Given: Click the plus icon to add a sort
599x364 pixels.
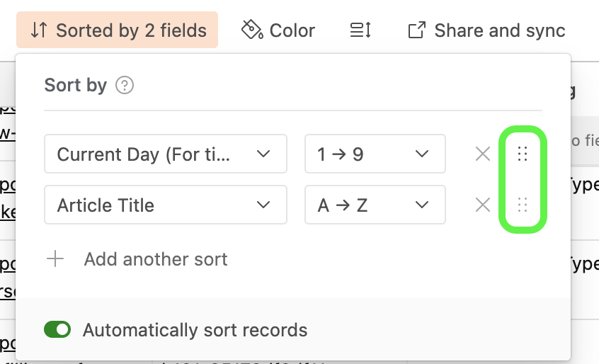Looking at the screenshot, I should (x=55, y=259).
